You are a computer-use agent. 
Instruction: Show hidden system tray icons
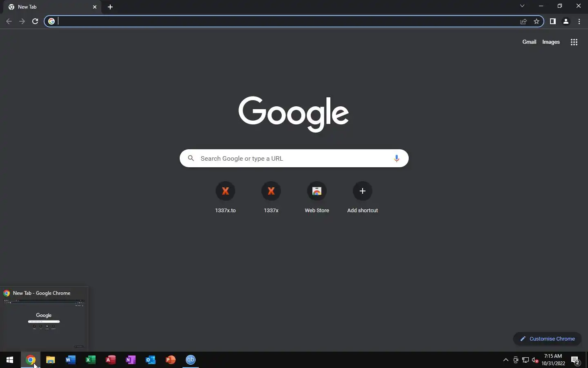(506, 360)
